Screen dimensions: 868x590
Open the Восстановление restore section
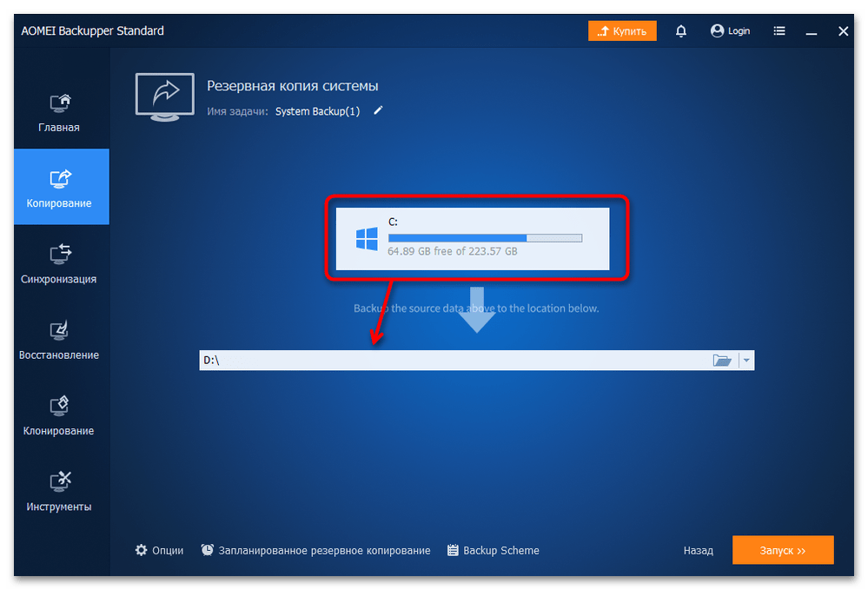[59, 339]
